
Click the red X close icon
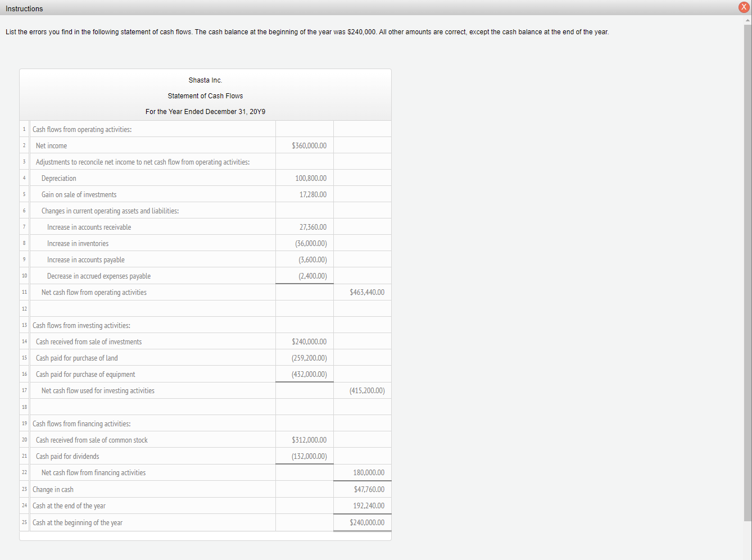743,7
